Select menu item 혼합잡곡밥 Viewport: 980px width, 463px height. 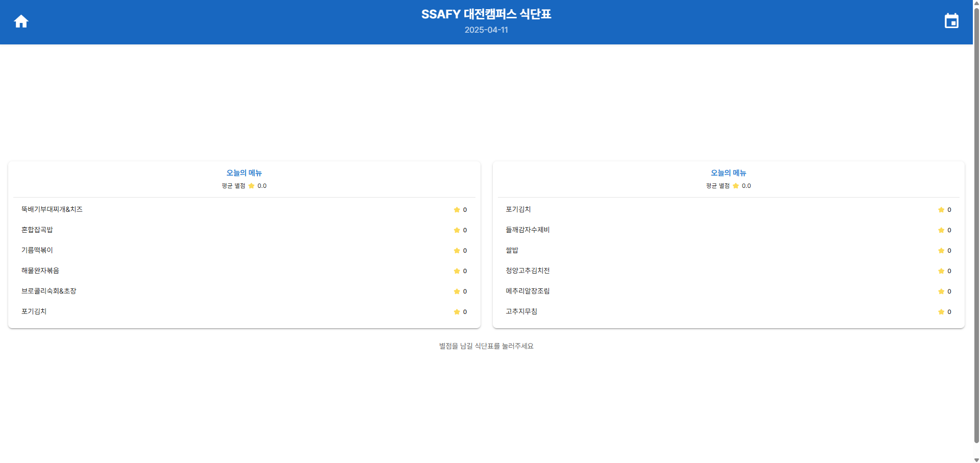pos(37,230)
